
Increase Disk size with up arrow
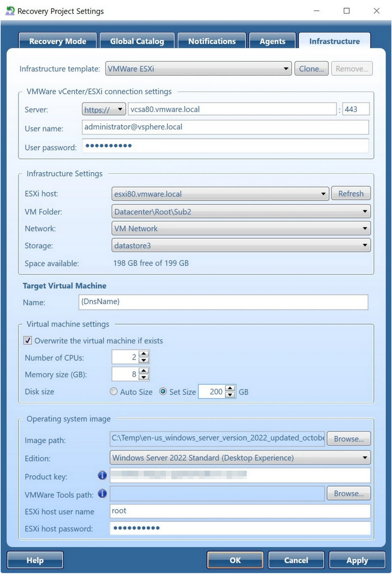coord(230,388)
